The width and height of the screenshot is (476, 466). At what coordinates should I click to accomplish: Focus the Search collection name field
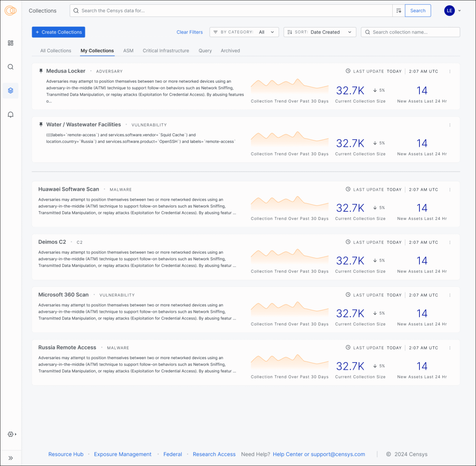pos(411,32)
